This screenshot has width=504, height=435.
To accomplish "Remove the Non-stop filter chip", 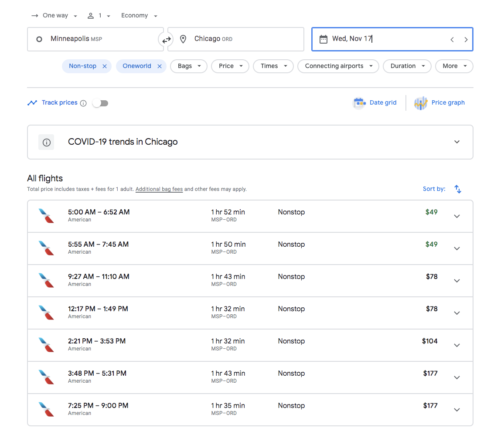I will [104, 66].
